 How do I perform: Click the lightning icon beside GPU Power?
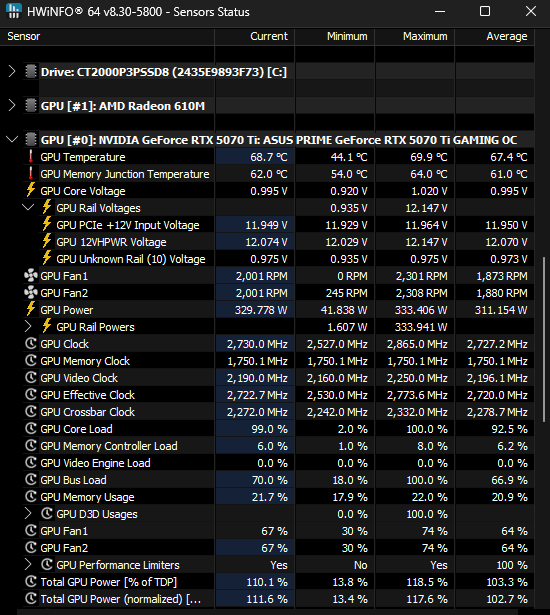tap(31, 309)
